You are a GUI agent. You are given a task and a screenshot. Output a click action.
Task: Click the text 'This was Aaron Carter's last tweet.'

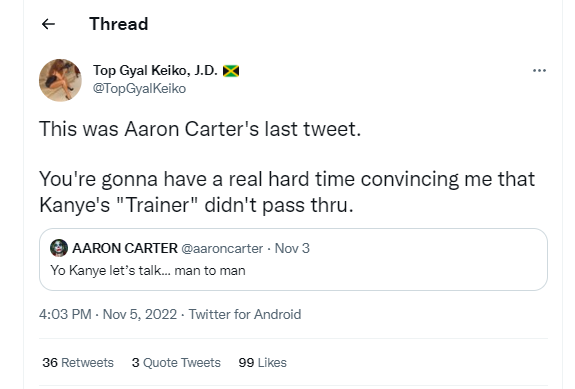[200, 129]
